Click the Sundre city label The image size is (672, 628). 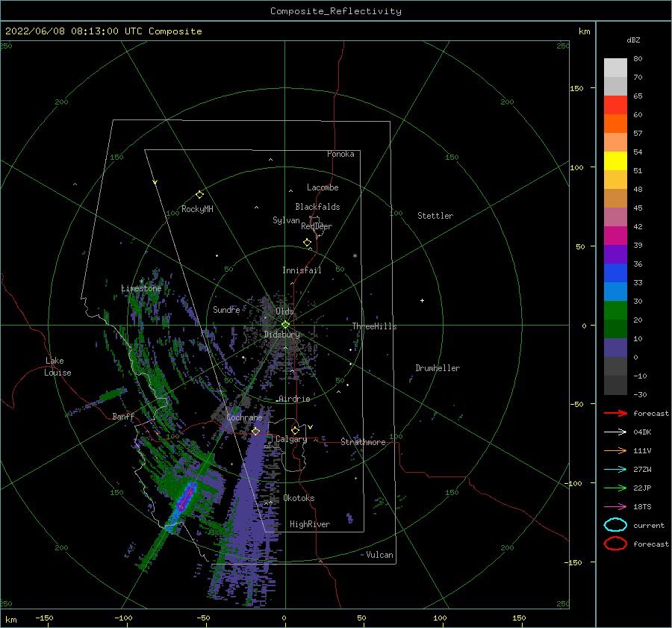coord(226,309)
